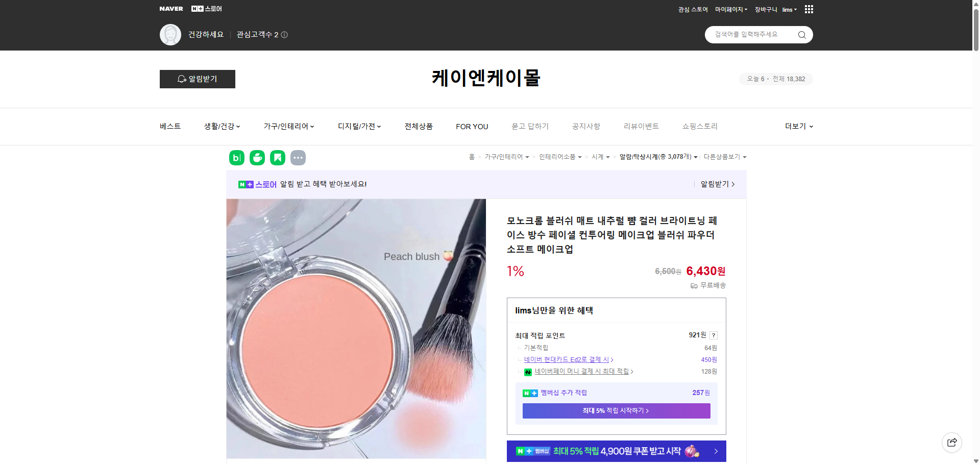
Task: Click the store profile avatar image
Action: pos(170,34)
